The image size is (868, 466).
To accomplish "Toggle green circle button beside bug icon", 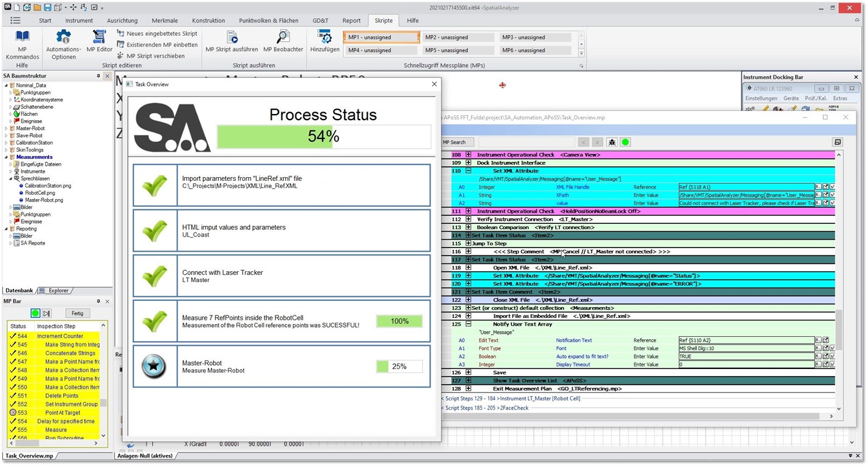I will click(625, 142).
